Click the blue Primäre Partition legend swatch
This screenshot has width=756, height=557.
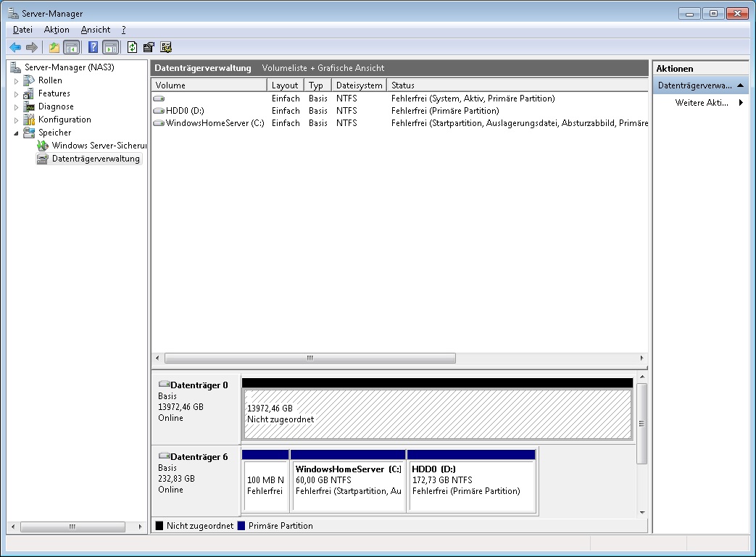pos(241,526)
